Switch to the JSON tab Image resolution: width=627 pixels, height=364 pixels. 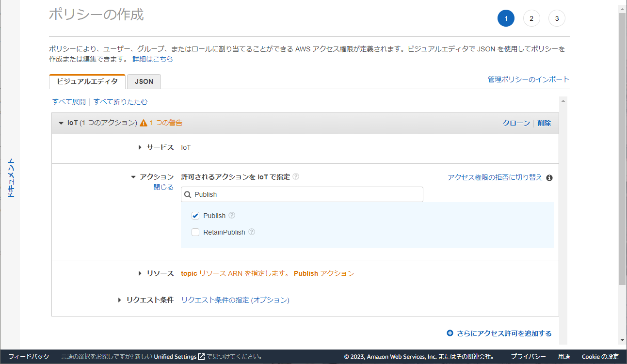(x=144, y=81)
